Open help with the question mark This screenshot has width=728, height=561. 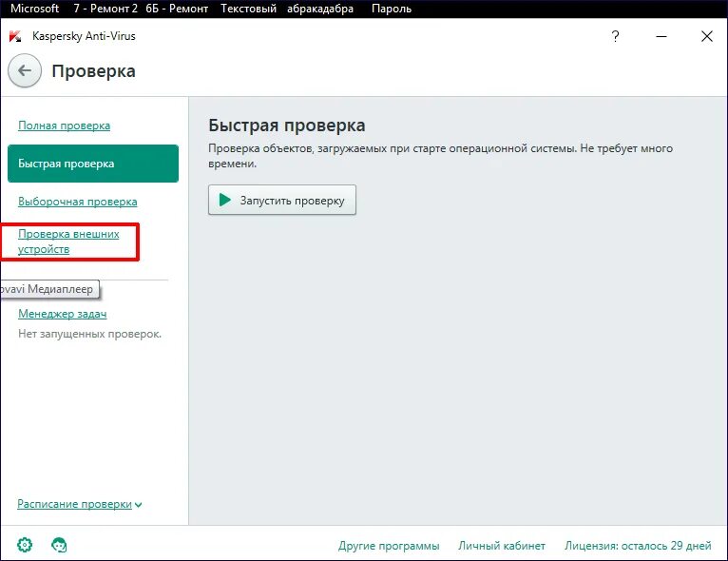[x=615, y=36]
